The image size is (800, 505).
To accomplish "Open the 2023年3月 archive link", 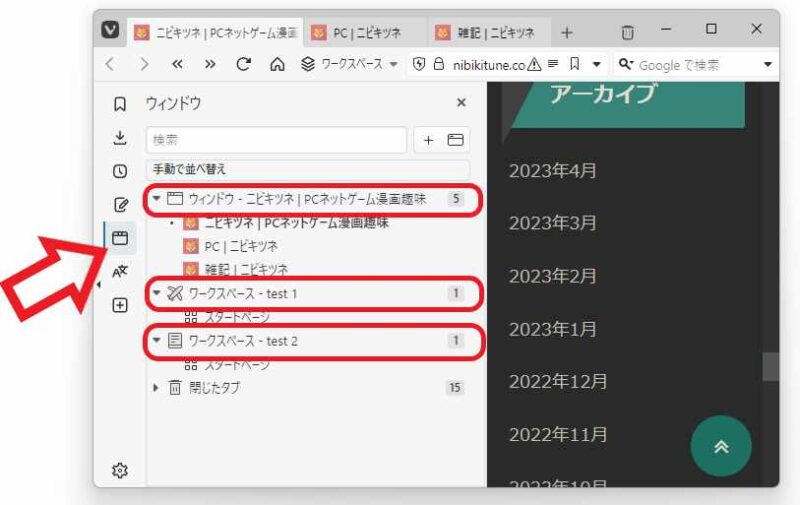I will (553, 223).
